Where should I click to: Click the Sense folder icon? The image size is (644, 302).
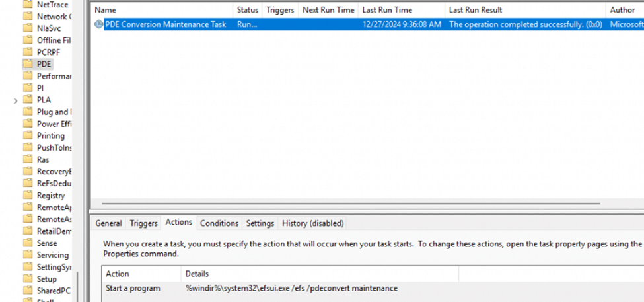pyautogui.click(x=28, y=243)
